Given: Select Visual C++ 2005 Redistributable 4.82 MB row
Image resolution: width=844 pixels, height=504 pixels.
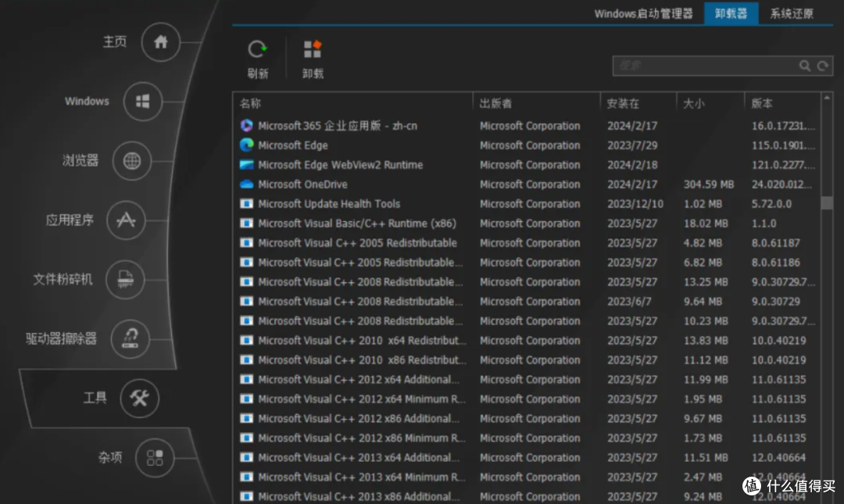Looking at the screenshot, I should [x=527, y=243].
